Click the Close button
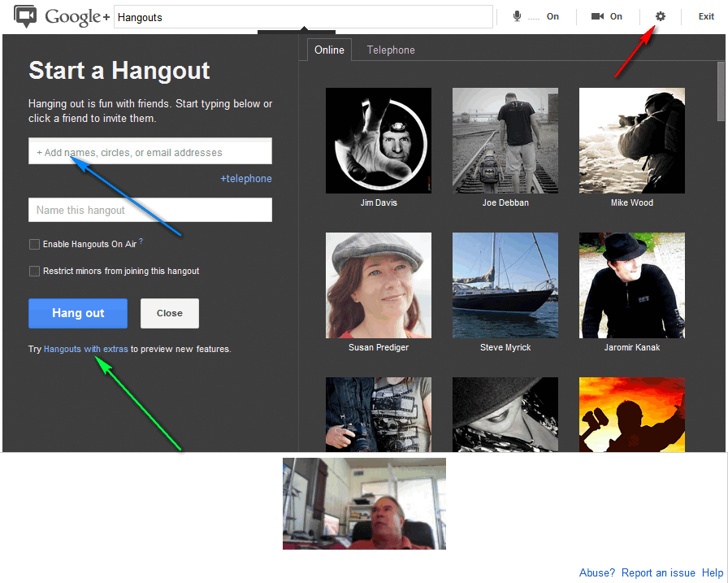This screenshot has height=583, width=728. 169,313
